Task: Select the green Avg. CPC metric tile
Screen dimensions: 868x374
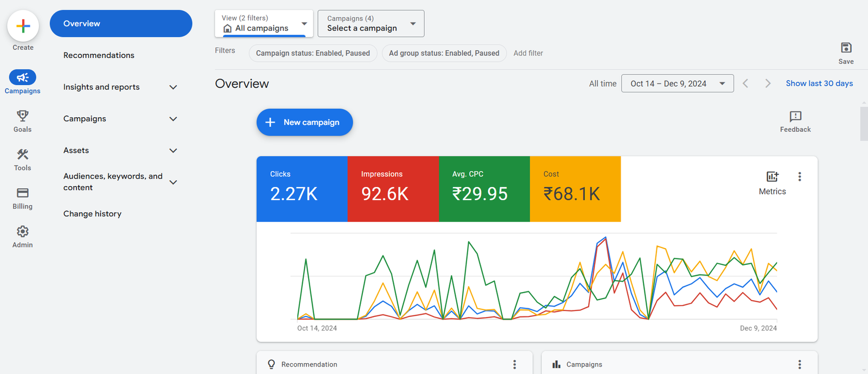Action: [484, 189]
